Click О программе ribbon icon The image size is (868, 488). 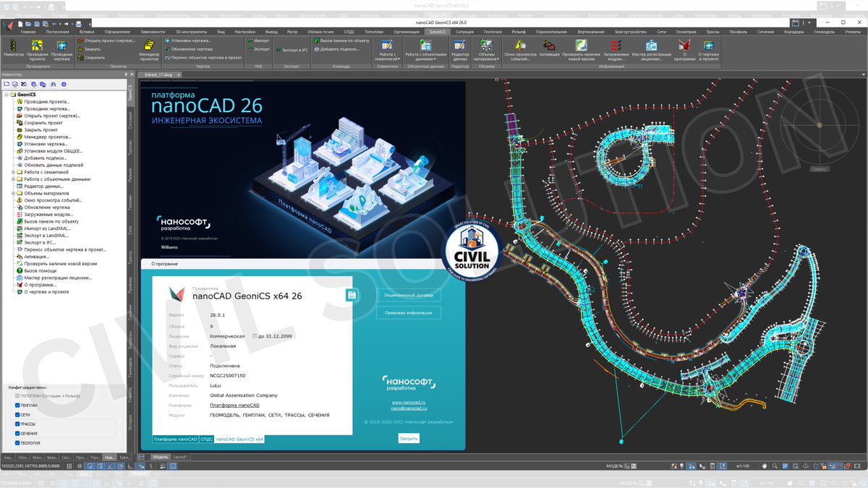pos(684,48)
